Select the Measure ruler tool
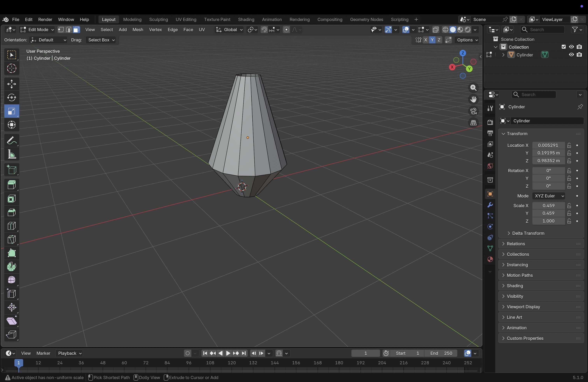The width and height of the screenshot is (588, 382). click(x=12, y=154)
